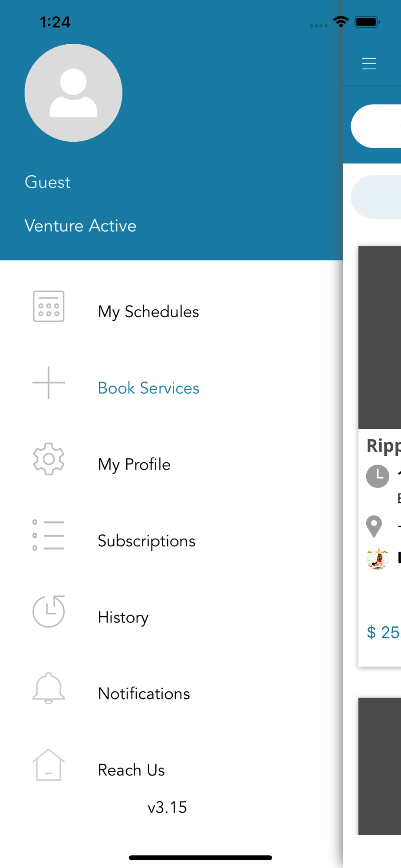
Task: Tap the History clock icon
Action: click(49, 612)
